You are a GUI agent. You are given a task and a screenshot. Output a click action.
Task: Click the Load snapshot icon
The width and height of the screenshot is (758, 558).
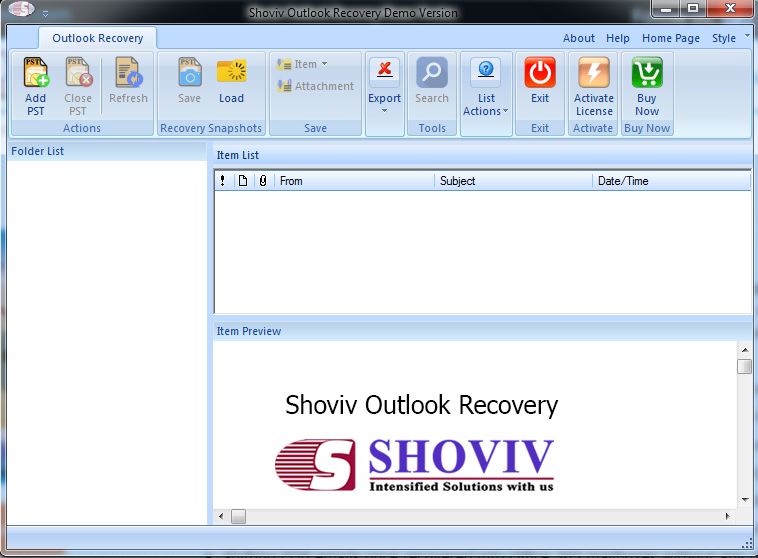[x=232, y=73]
